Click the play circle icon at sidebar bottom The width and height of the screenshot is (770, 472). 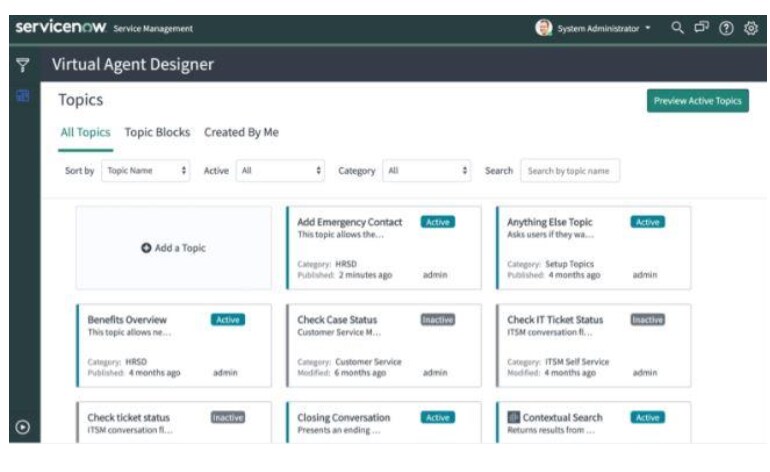(x=23, y=427)
